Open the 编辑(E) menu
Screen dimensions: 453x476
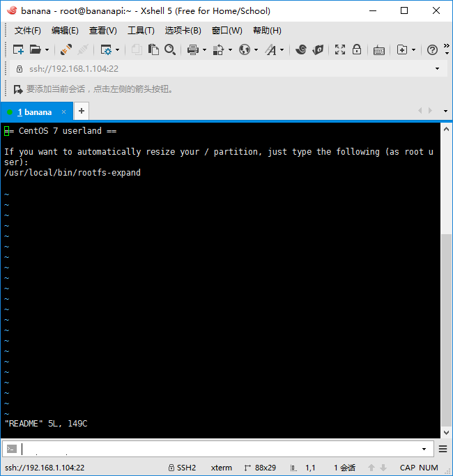[65, 31]
